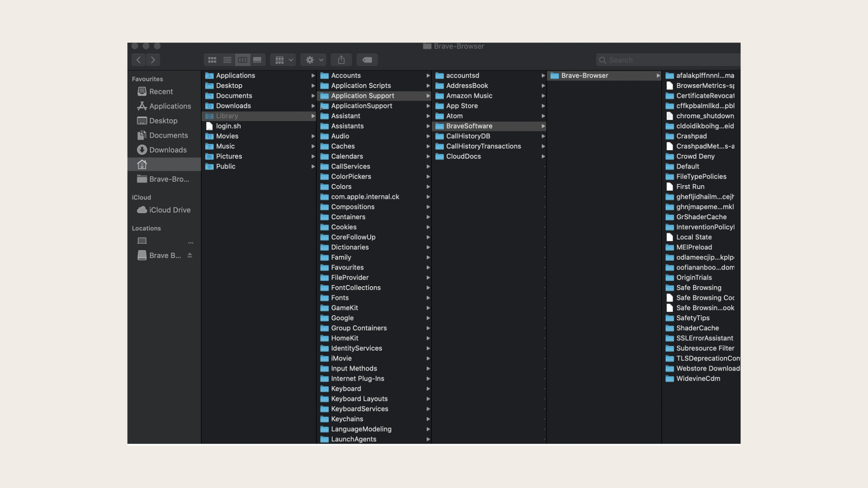Select the CallHistoryTransactions folder
Viewport: 868px width, 488px height.
(x=489, y=146)
